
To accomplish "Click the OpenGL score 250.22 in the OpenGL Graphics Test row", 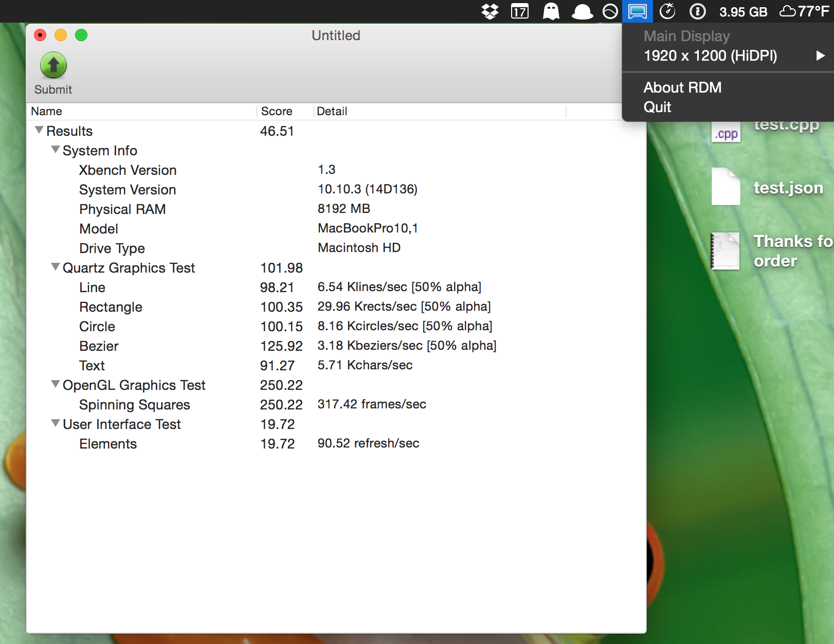I will coord(281,385).
